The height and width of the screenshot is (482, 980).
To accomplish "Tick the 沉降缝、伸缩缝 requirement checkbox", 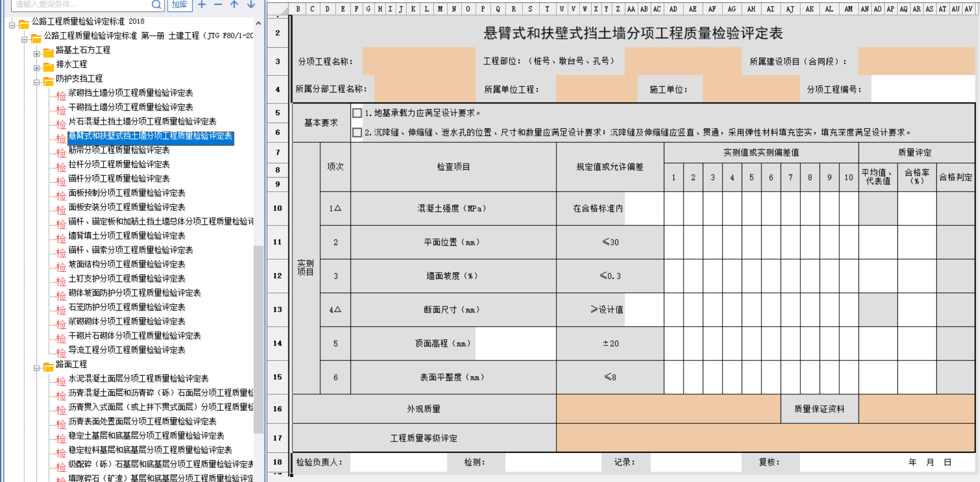I will click(x=357, y=132).
